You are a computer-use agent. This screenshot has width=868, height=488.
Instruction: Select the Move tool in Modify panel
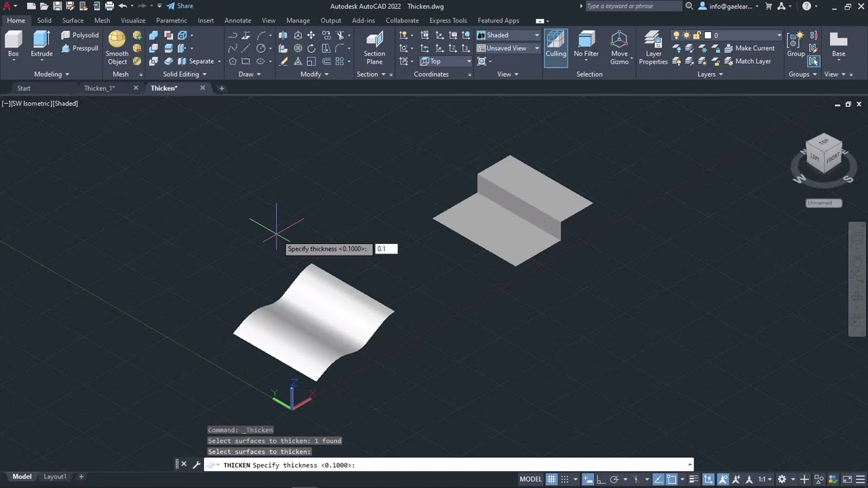[311, 35]
